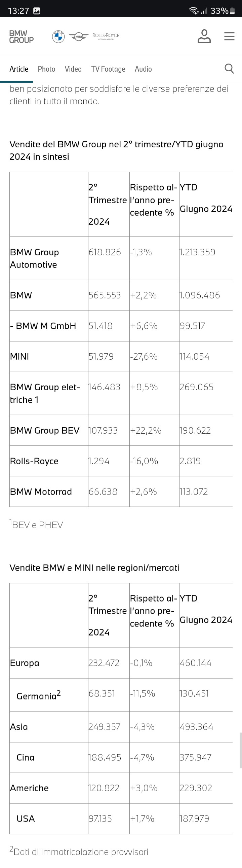This screenshot has width=242, height=868.
Task: Open the Rolls-Royce Motor Cars logo
Action: click(x=106, y=36)
